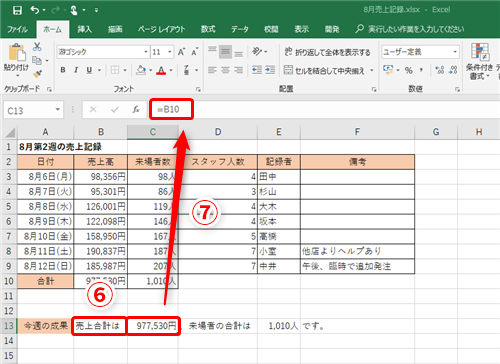This screenshot has height=364, width=500.
Task: Switch to the データ tab
Action: pos(240,29)
